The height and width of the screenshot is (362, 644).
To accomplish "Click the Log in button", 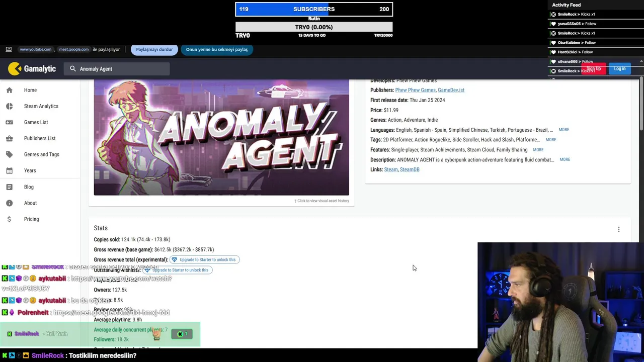I will [619, 69].
